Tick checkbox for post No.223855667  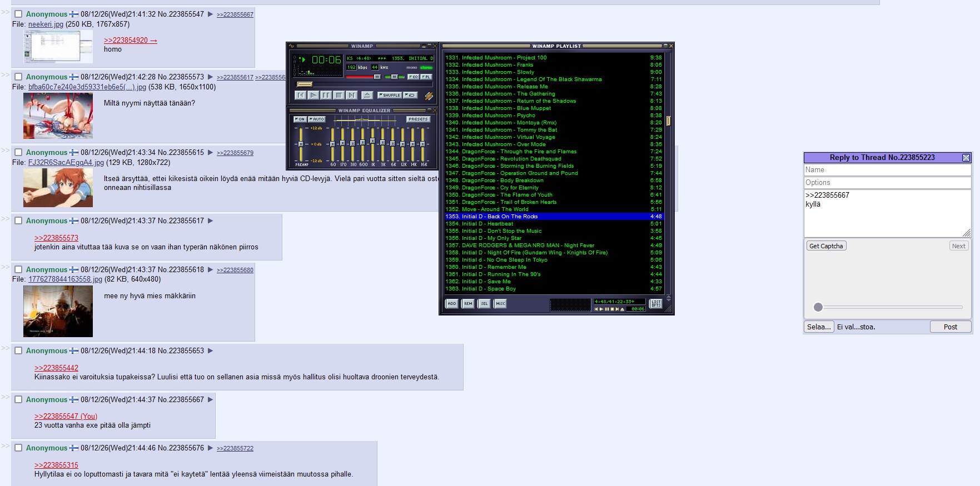coord(18,399)
